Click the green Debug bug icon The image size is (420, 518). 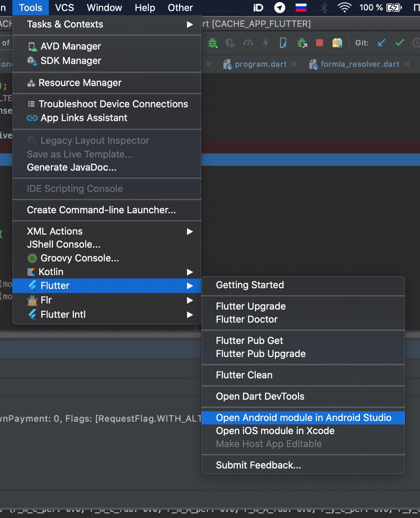(213, 43)
